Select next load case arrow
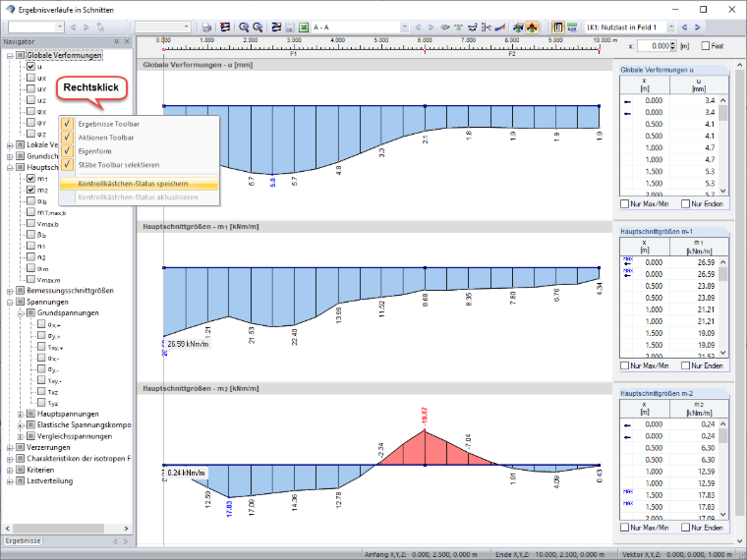The width and height of the screenshot is (747, 560). 698,28
